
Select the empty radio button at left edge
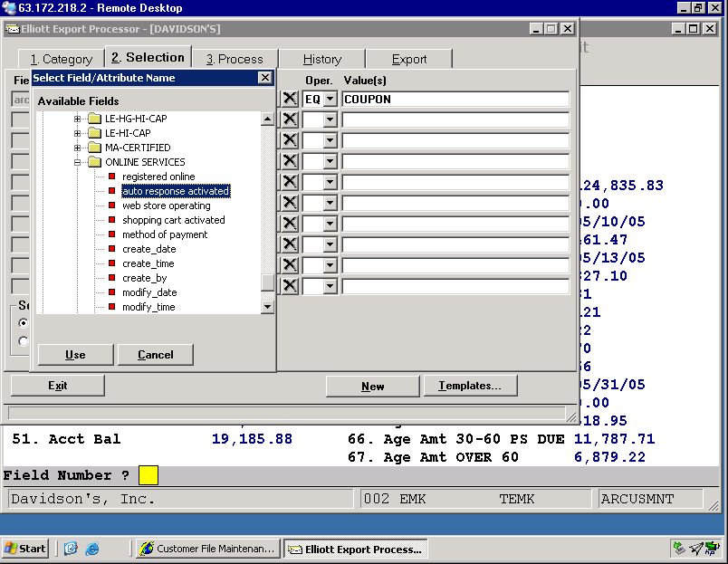[23, 341]
